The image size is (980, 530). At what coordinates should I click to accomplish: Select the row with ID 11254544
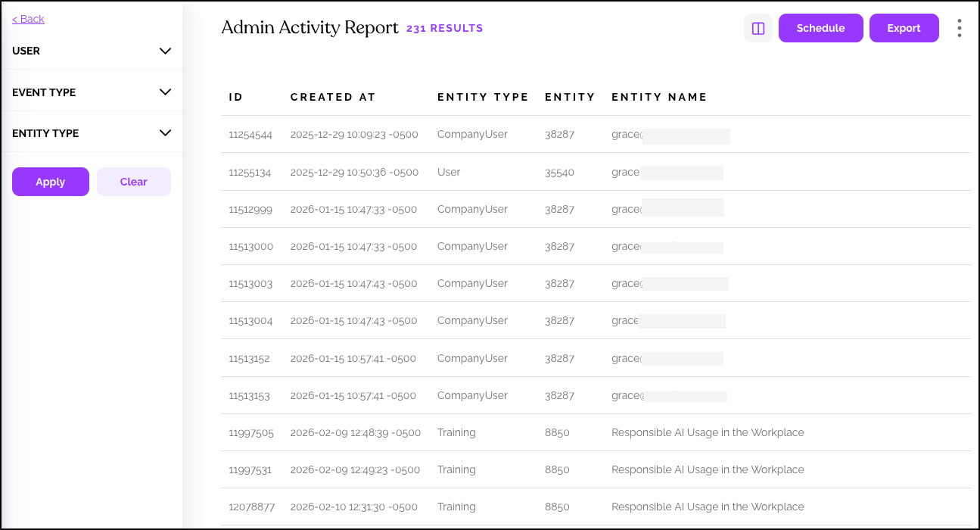pos(250,135)
